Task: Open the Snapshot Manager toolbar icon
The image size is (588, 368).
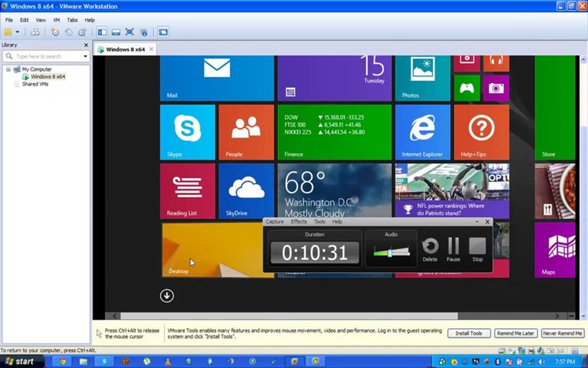Action: click(x=83, y=32)
